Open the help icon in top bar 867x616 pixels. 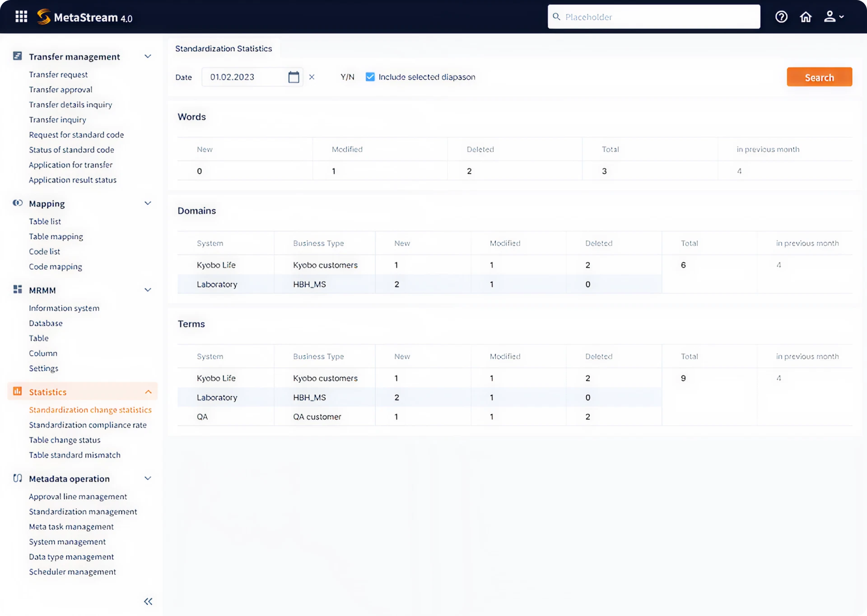pos(781,17)
